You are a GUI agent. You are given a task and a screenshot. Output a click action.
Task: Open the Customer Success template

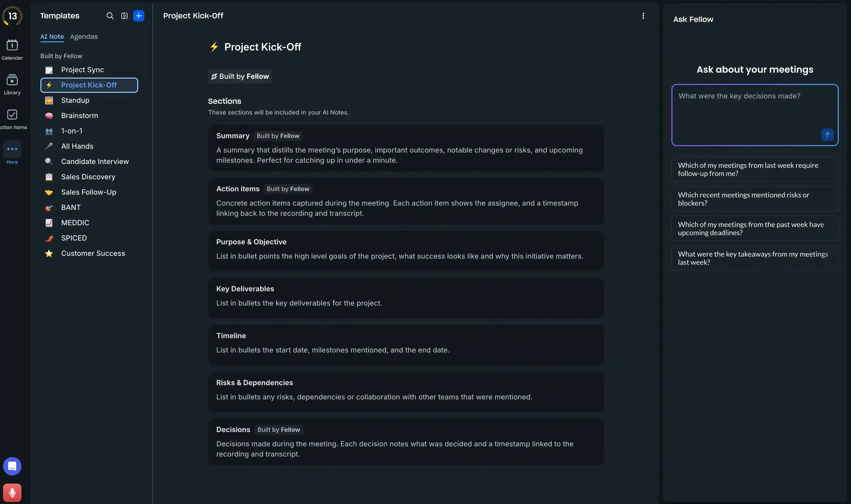point(93,253)
